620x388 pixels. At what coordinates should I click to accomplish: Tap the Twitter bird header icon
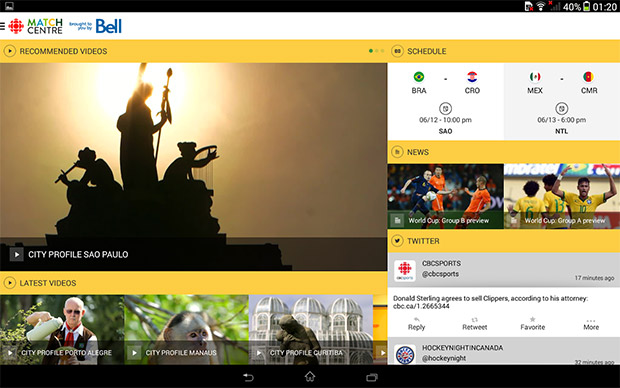pos(397,241)
